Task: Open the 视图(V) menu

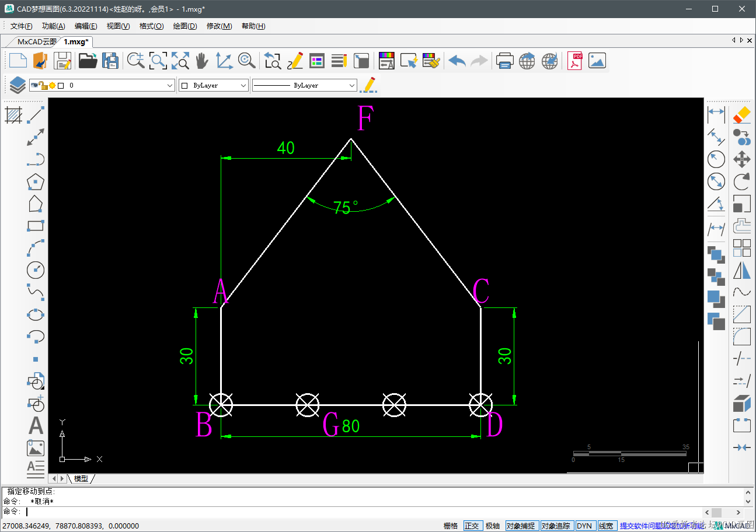Action: pos(118,26)
